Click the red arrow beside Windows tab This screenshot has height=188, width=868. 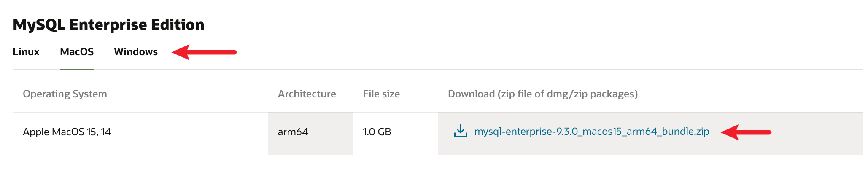point(204,52)
